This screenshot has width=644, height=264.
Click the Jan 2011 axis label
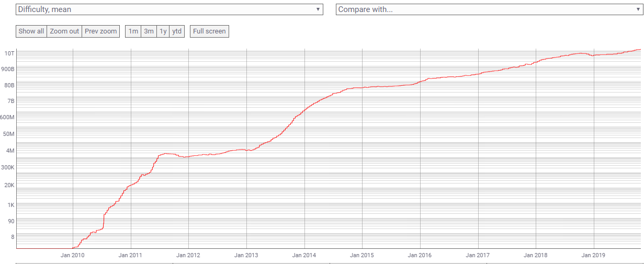130,255
